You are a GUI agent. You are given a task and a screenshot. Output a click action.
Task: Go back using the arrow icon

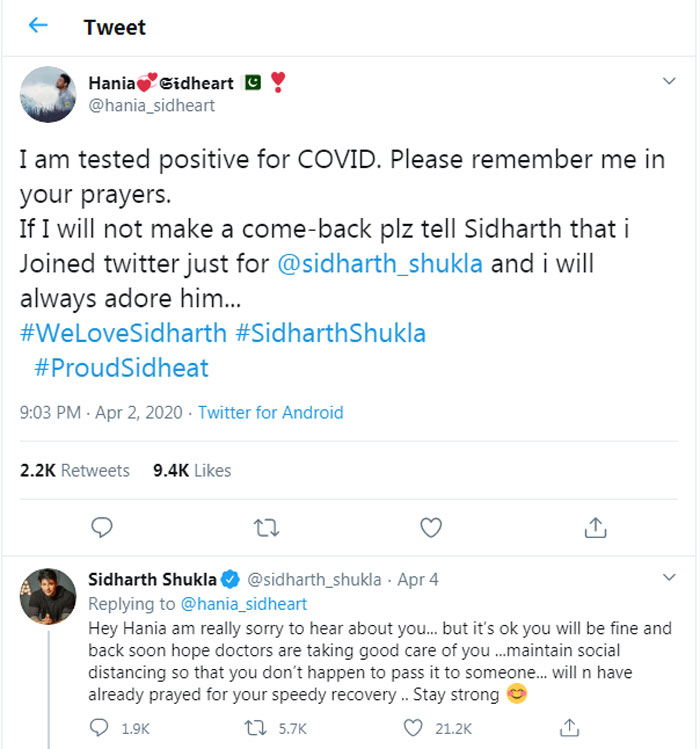(39, 25)
